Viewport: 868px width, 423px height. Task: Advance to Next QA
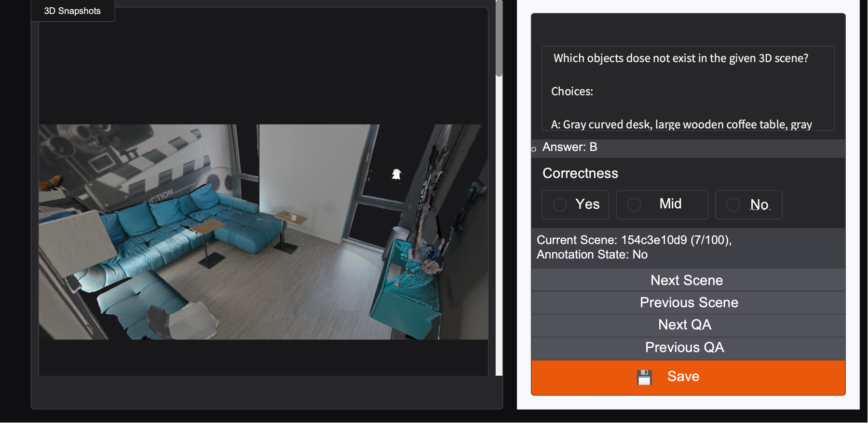click(x=688, y=325)
